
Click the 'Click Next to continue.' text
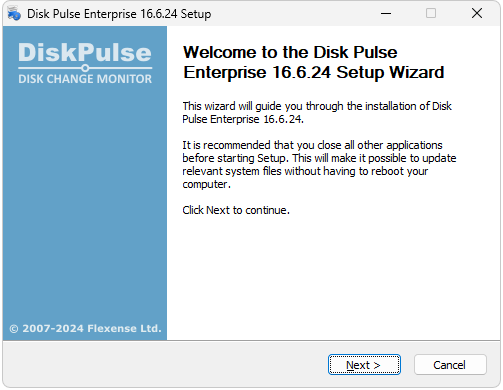point(236,210)
